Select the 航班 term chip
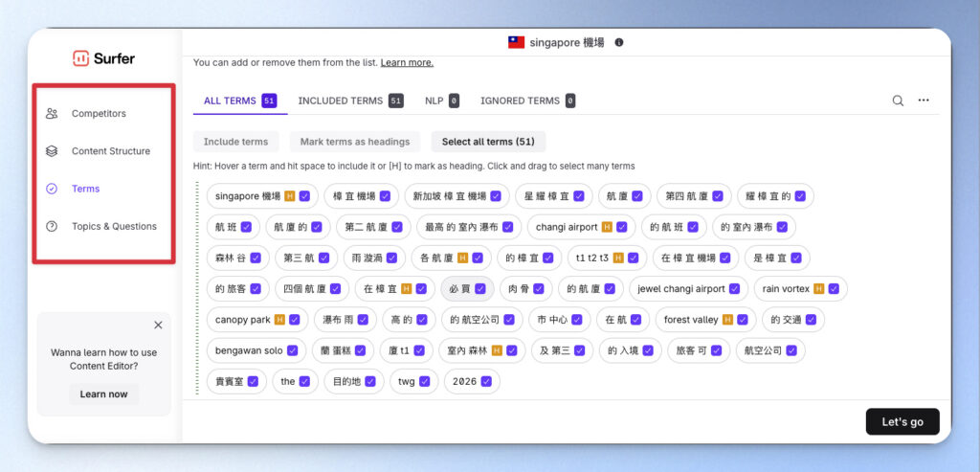980x472 pixels. point(234,227)
